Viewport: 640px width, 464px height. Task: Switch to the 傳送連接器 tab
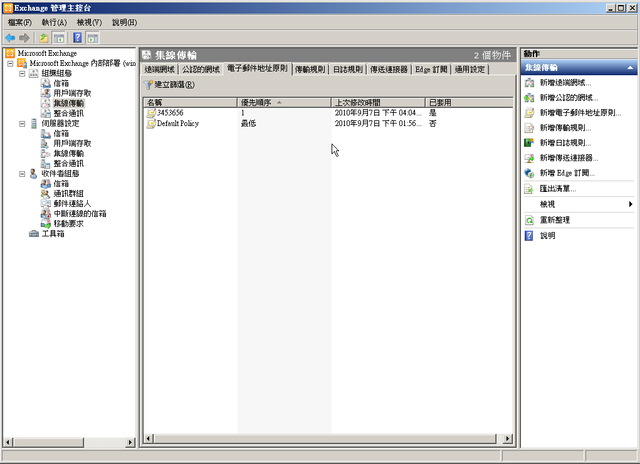(x=389, y=69)
